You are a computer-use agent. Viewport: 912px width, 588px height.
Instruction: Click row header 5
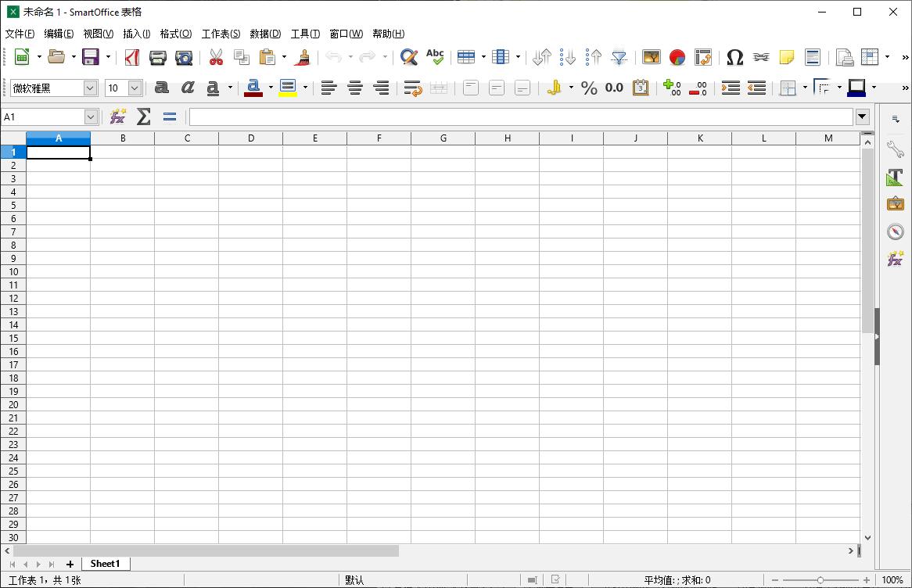click(x=13, y=206)
